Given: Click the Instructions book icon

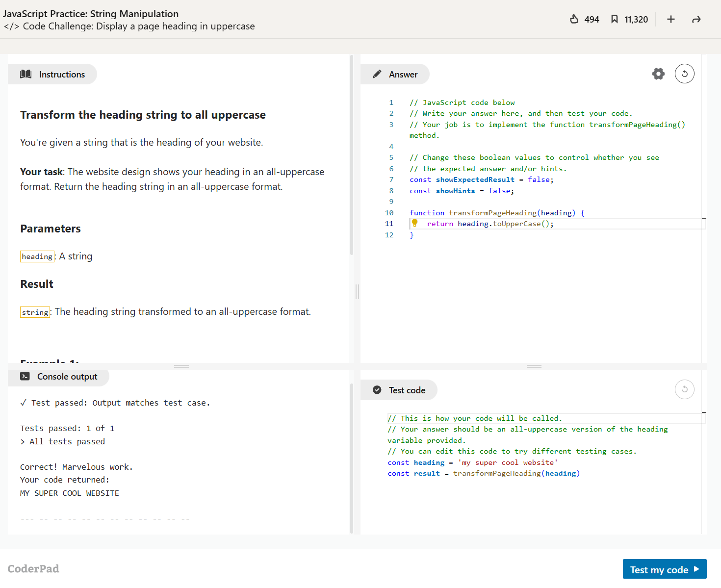Looking at the screenshot, I should [26, 74].
